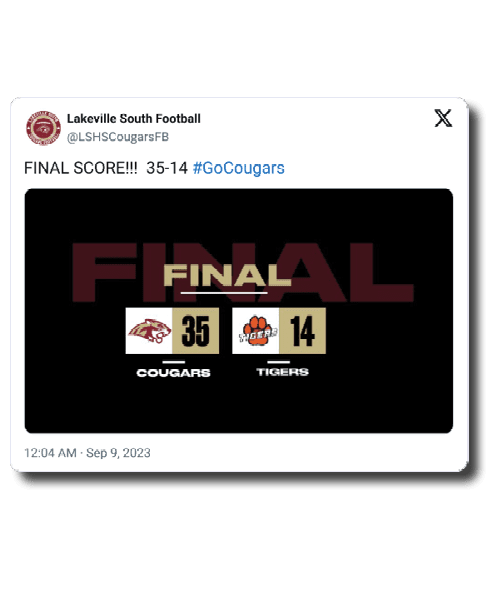Click the X logo icon
This screenshot has width=498, height=589.
tap(443, 118)
